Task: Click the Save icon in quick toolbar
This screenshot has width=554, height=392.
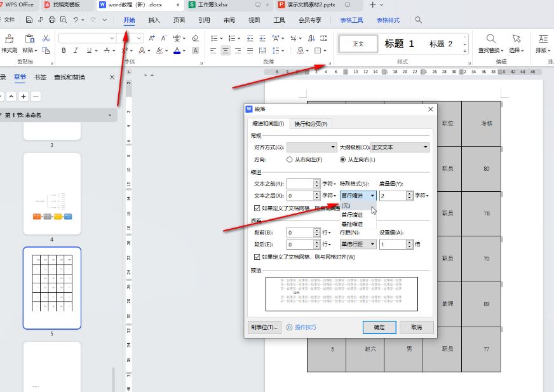Action: pyautogui.click(x=29, y=20)
